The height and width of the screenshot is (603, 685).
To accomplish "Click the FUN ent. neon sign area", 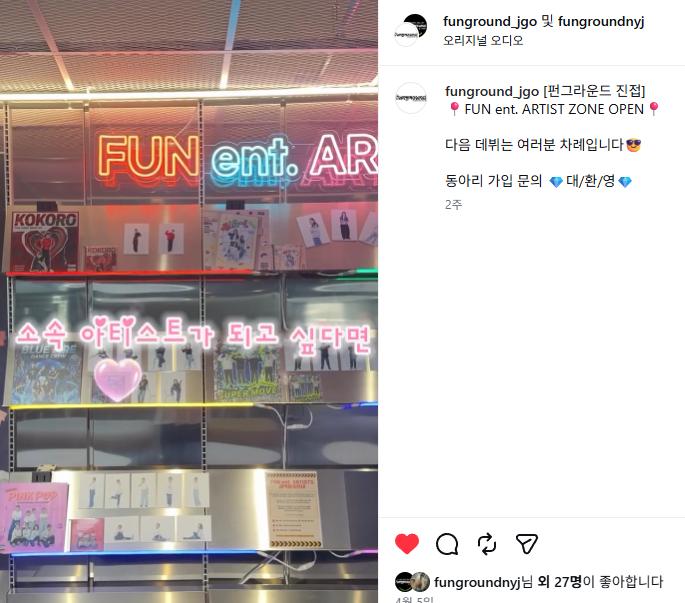I will pyautogui.click(x=237, y=158).
